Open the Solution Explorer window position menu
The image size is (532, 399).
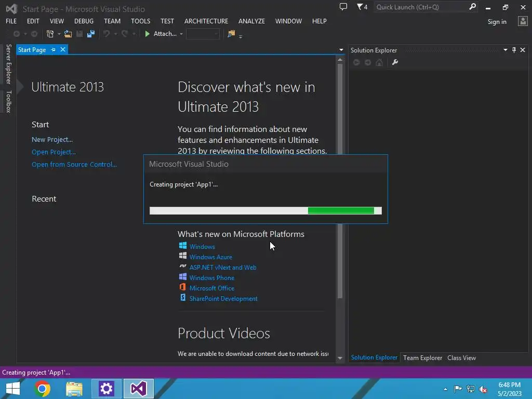pyautogui.click(x=506, y=50)
